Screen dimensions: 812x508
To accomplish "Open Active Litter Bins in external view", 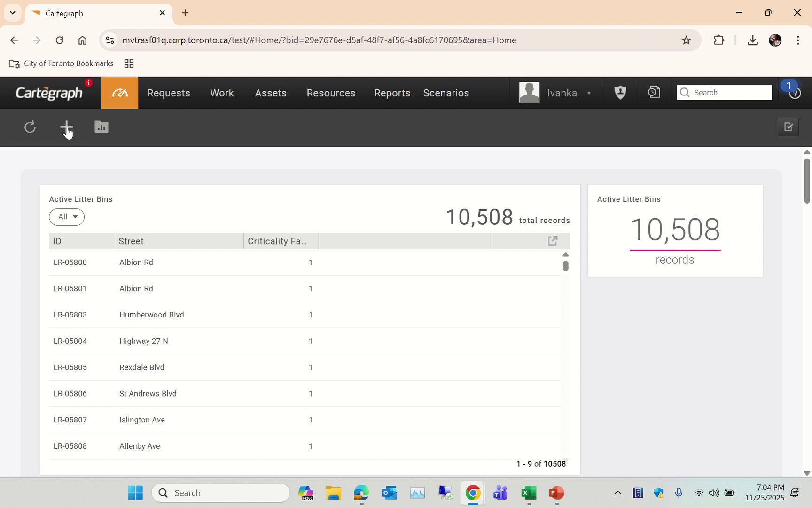I will click(552, 240).
